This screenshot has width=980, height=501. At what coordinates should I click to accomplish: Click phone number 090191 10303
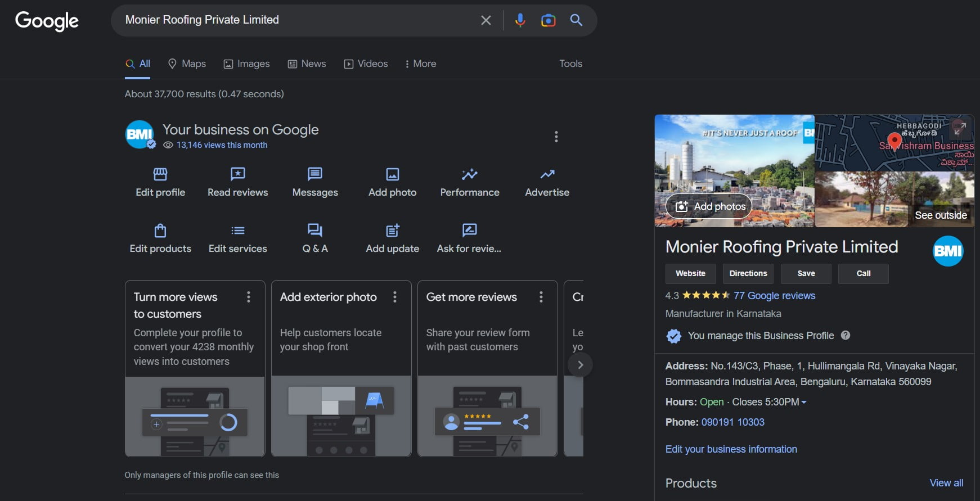[x=733, y=422]
